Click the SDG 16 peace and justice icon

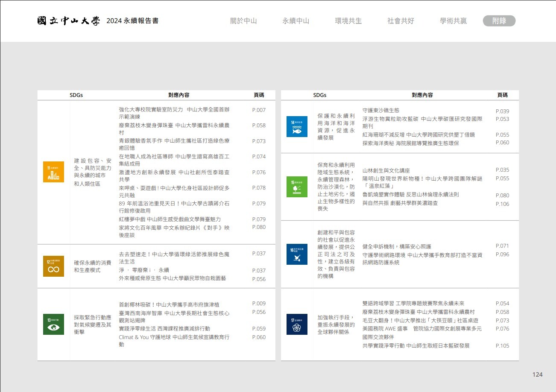point(297,254)
